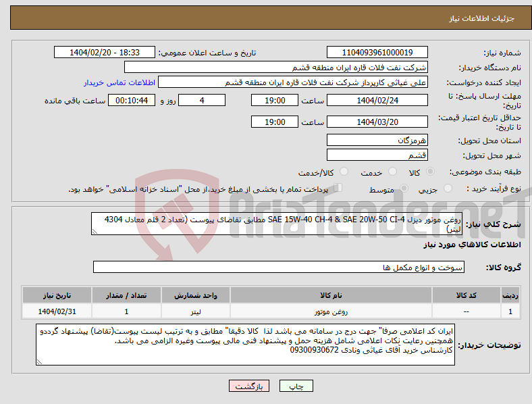
Task: Click the general need description textarea
Action: click(x=277, y=224)
